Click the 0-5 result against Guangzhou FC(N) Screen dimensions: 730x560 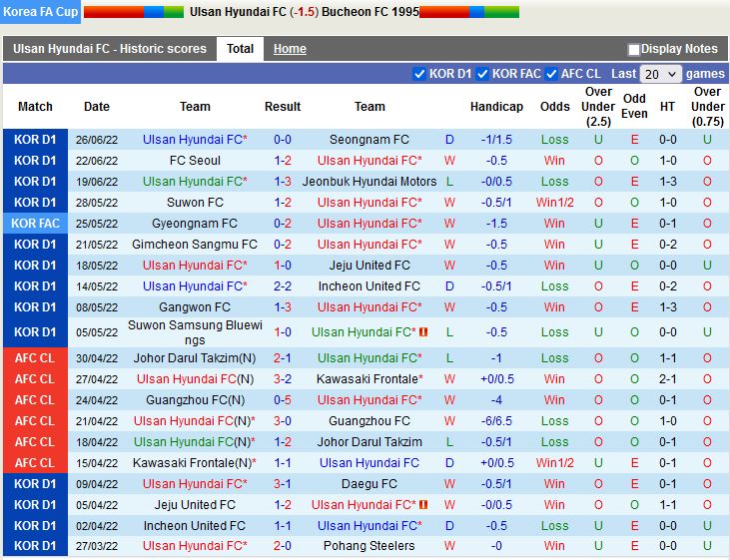click(283, 400)
